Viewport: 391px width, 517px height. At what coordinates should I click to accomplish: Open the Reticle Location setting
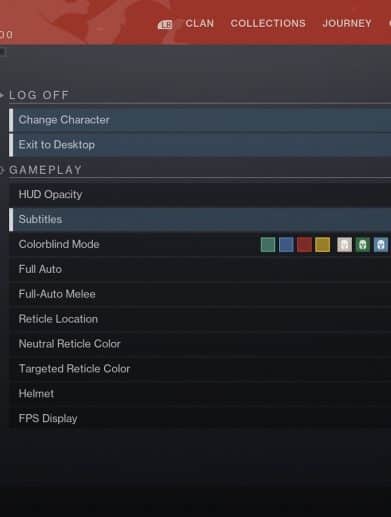(x=200, y=319)
